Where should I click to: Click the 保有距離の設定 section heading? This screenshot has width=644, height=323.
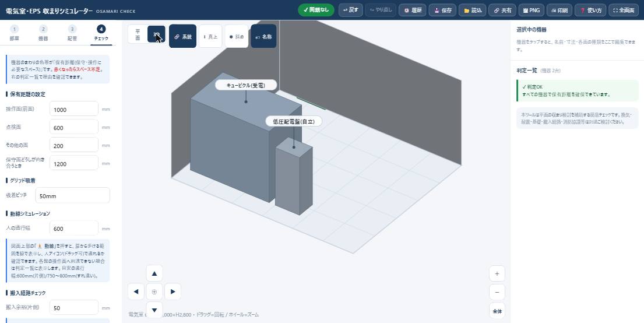pos(27,94)
